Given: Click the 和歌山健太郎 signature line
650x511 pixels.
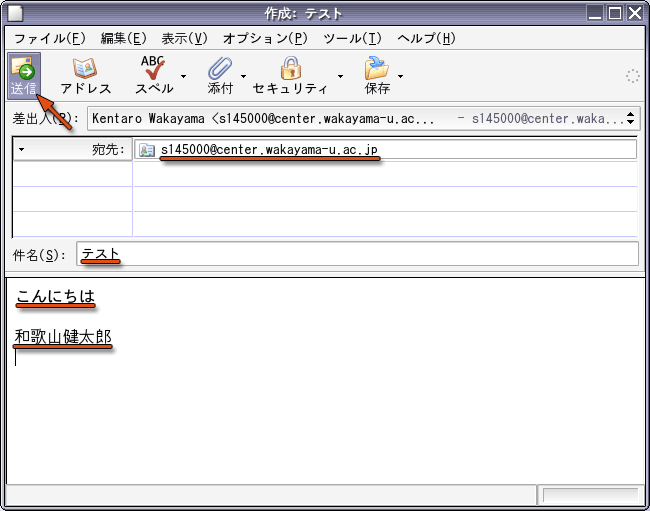Looking at the screenshot, I should click(x=63, y=337).
